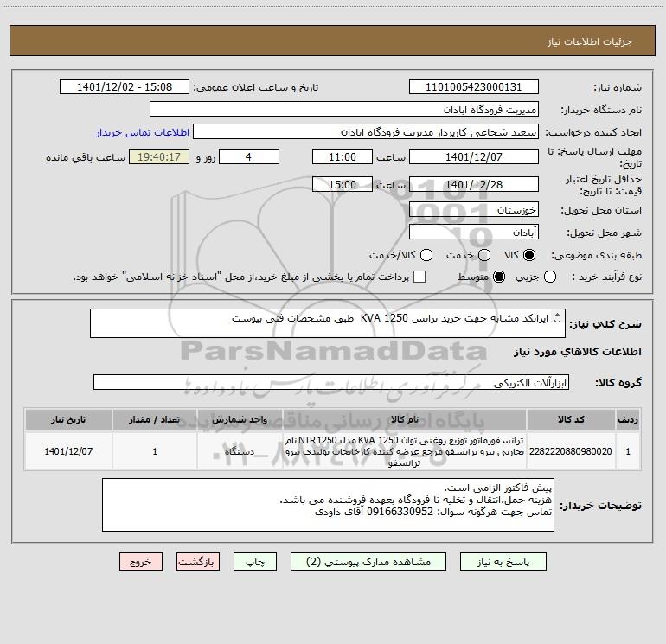Click the ردیف column header

coord(628,419)
